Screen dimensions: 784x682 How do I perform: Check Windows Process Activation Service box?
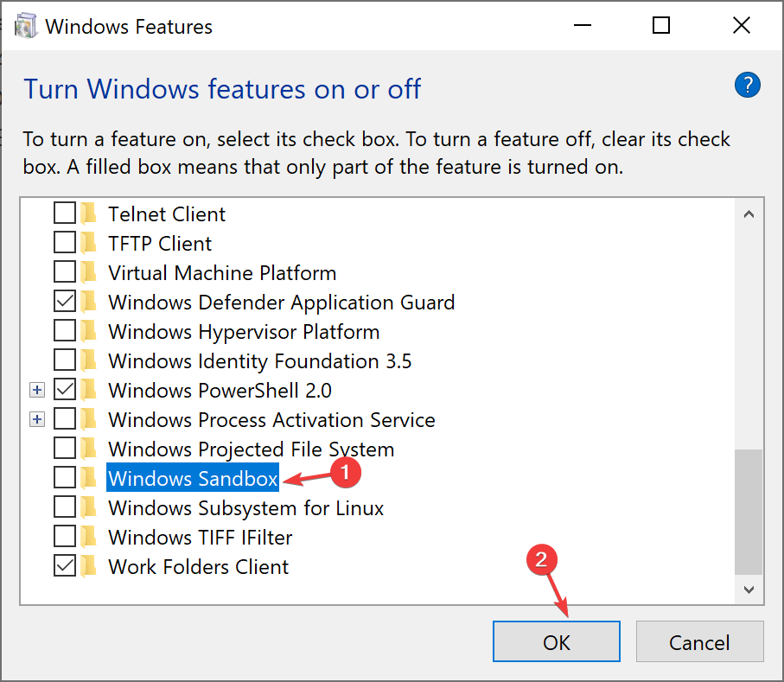click(x=65, y=419)
